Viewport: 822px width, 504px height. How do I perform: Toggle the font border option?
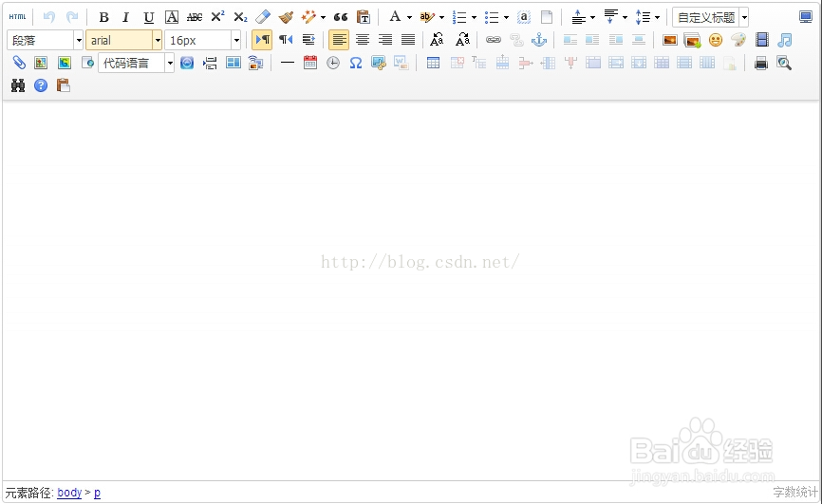click(172, 17)
